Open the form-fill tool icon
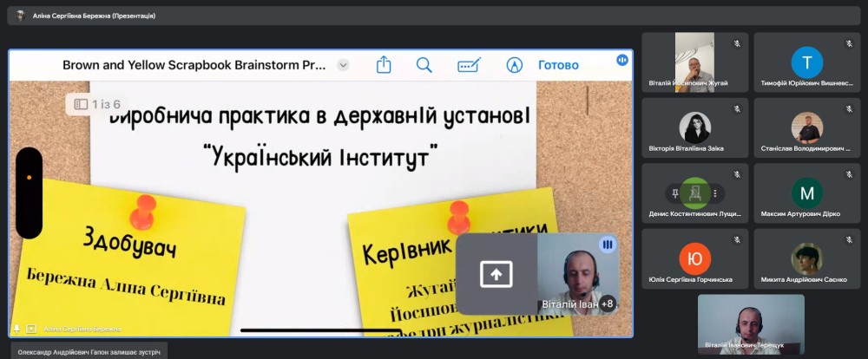The width and height of the screenshot is (868, 359). tap(469, 65)
